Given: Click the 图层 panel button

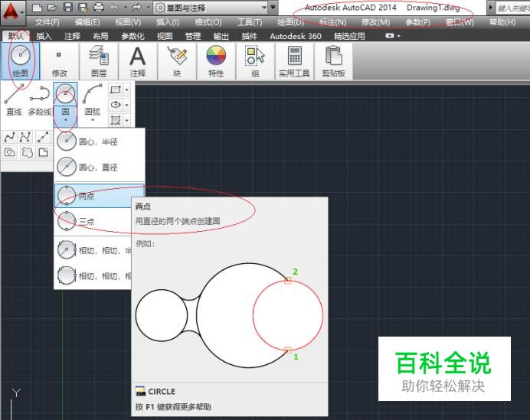Looking at the screenshot, I should (x=99, y=61).
